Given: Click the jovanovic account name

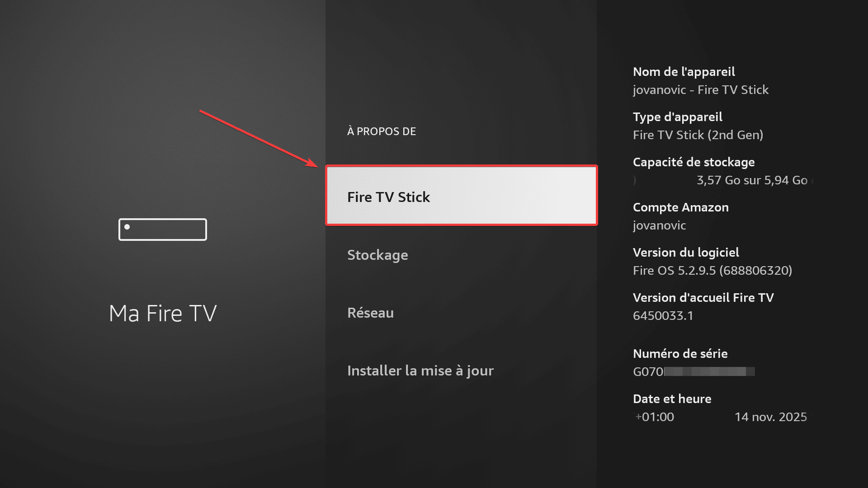Looking at the screenshot, I should point(659,225).
